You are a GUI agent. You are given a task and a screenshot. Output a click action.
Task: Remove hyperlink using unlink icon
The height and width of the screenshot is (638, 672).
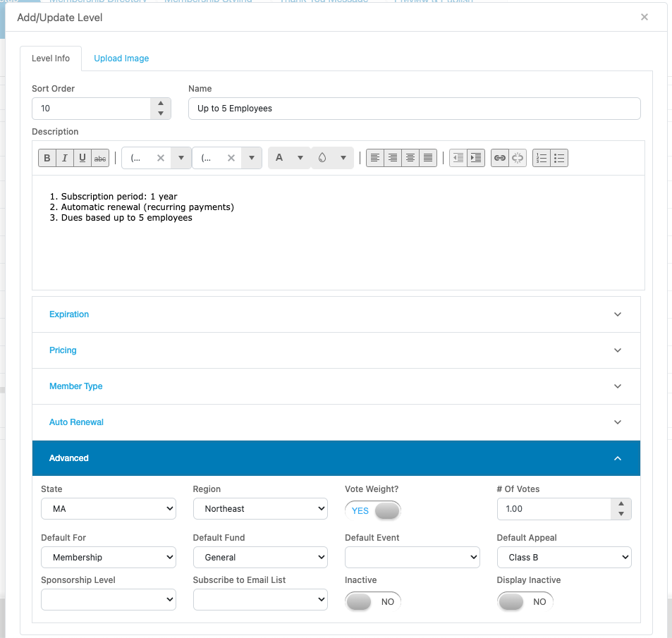[518, 158]
